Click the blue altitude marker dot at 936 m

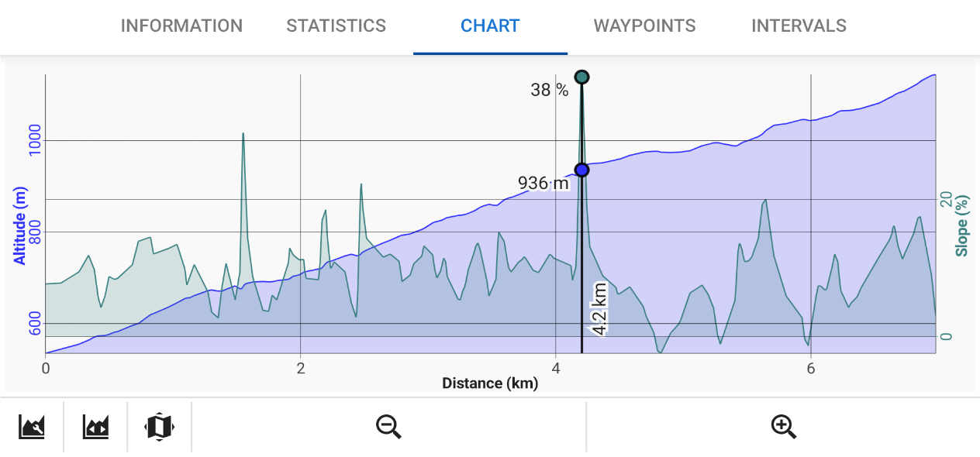[581, 170]
